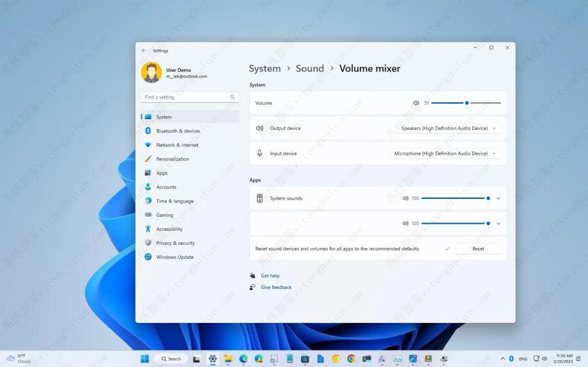The width and height of the screenshot is (588, 367).
Task: Open the Windows Start menu
Action: [144, 359]
